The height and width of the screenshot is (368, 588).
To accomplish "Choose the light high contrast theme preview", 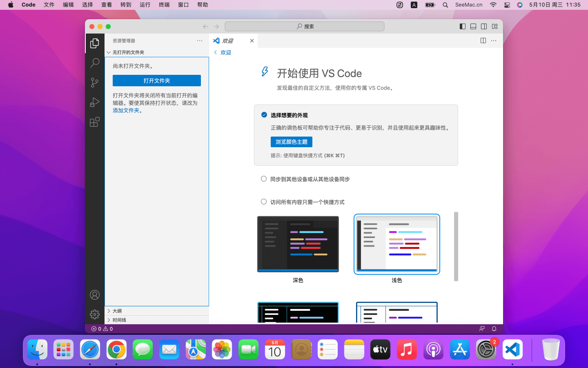I will tap(397, 312).
